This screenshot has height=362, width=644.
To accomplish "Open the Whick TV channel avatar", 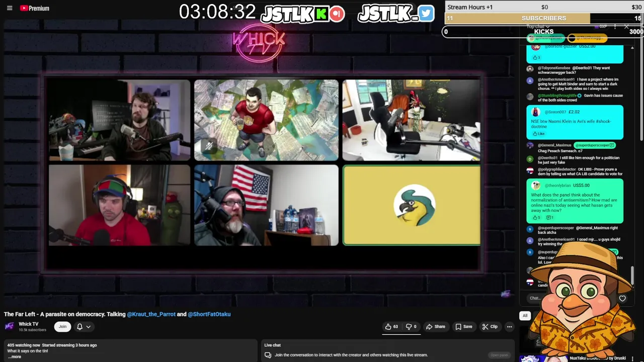I will click(9, 326).
